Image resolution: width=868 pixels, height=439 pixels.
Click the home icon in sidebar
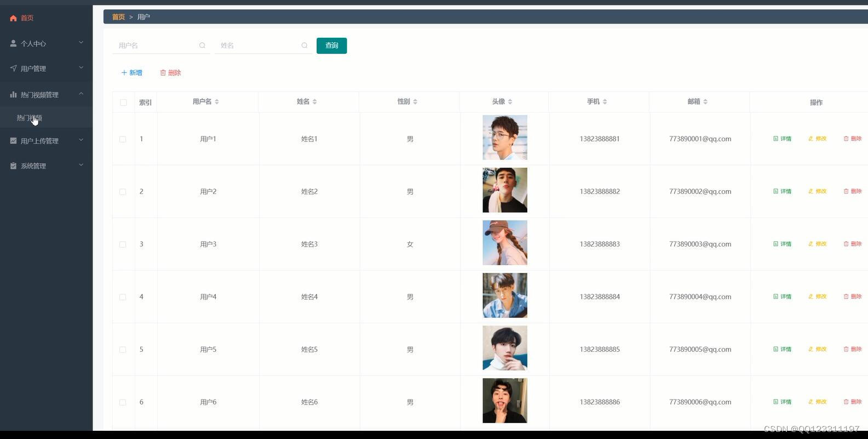pyautogui.click(x=14, y=18)
